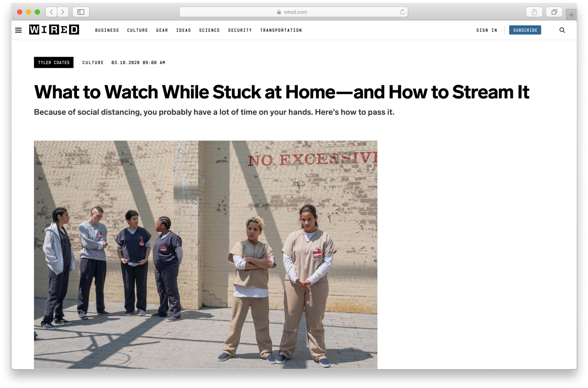The width and height of the screenshot is (588, 388).
Task: Go forward with Safari's forward arrow
Action: tap(63, 12)
